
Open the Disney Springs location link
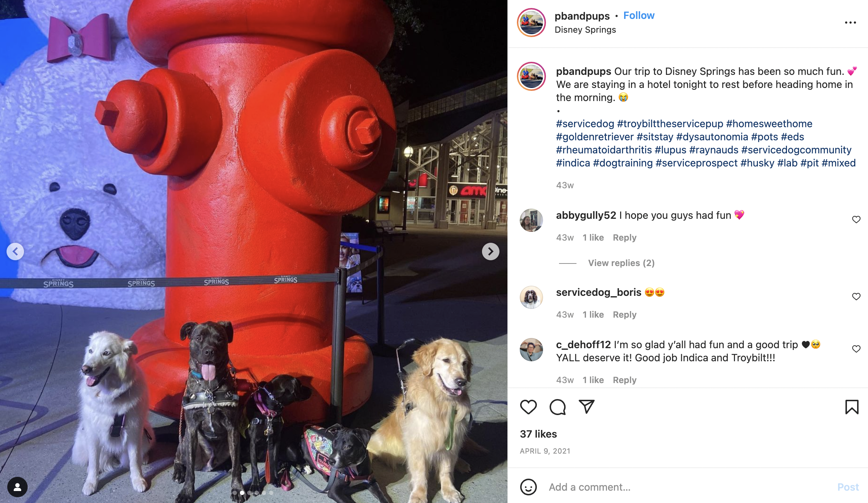tap(585, 30)
